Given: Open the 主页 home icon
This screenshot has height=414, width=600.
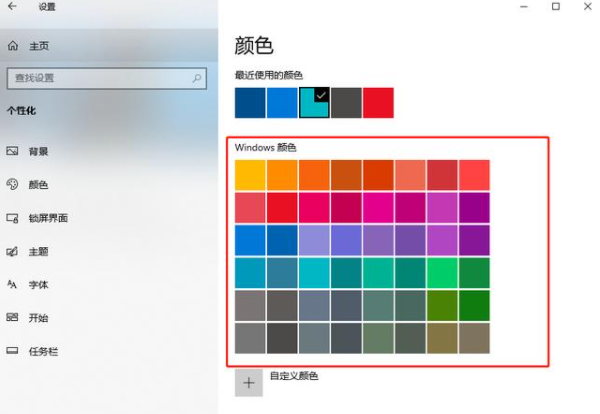Looking at the screenshot, I should (13, 46).
